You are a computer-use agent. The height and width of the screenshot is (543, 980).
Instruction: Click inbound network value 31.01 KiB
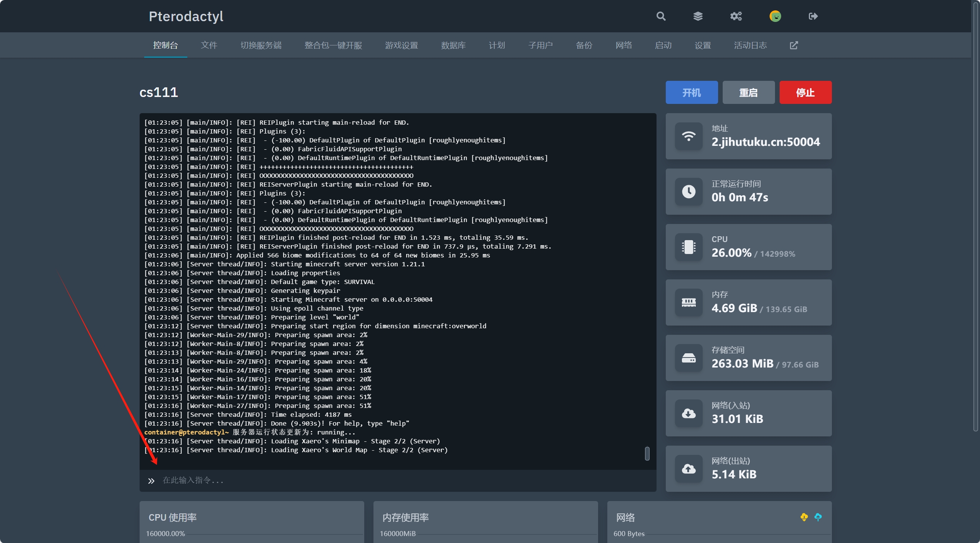(737, 419)
